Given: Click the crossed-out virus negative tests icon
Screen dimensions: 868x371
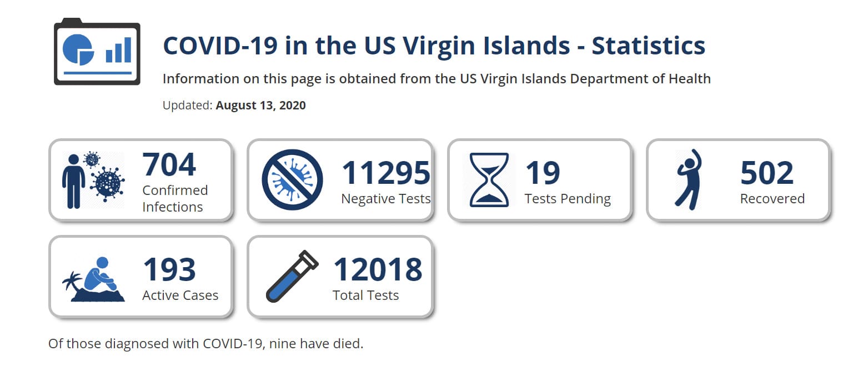Looking at the screenshot, I should (x=292, y=180).
